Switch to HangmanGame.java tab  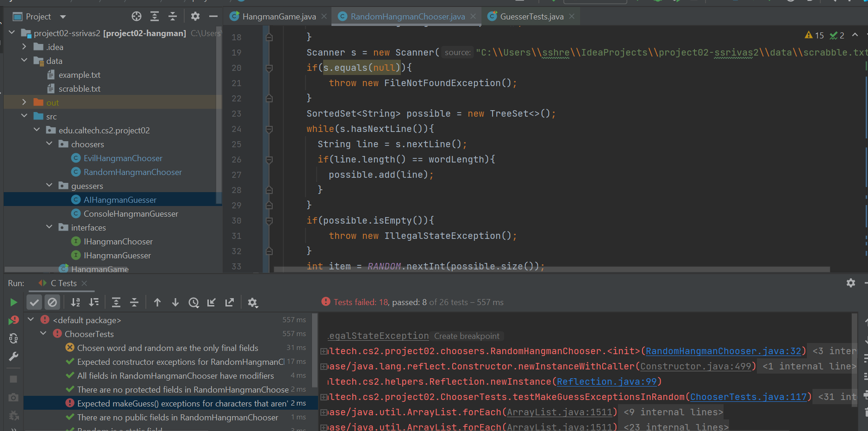(x=279, y=17)
